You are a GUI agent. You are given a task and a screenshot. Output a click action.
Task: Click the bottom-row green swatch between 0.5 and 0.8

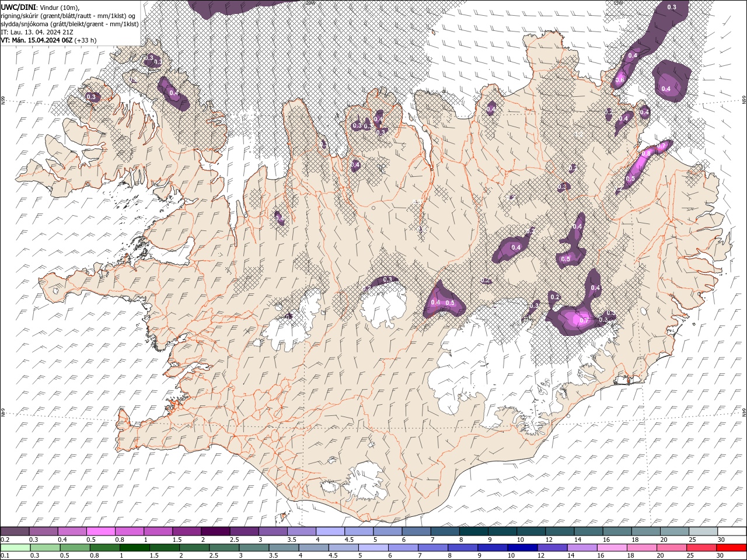click(75, 548)
